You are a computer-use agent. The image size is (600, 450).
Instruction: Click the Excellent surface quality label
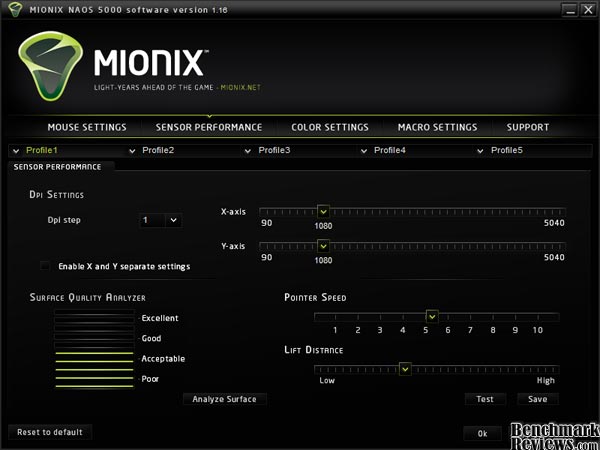point(160,318)
